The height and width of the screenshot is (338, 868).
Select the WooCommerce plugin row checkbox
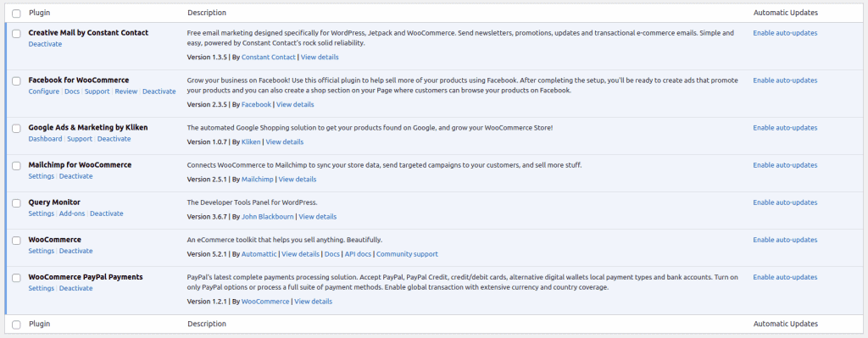coord(17,241)
